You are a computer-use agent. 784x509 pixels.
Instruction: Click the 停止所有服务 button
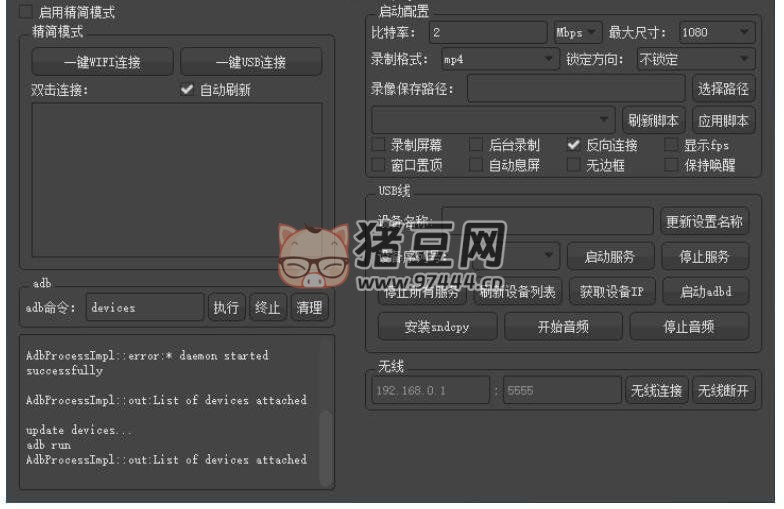tap(422, 292)
